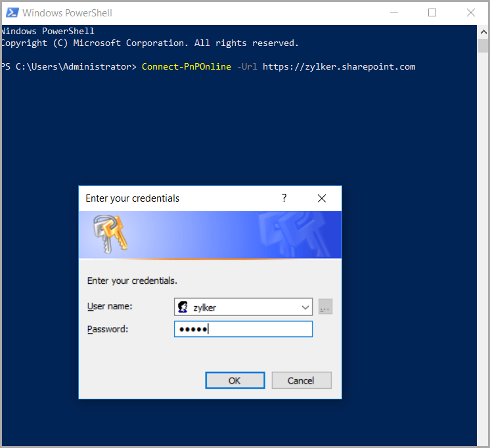
Task: Focus the Password input field
Action: pyautogui.click(x=243, y=329)
